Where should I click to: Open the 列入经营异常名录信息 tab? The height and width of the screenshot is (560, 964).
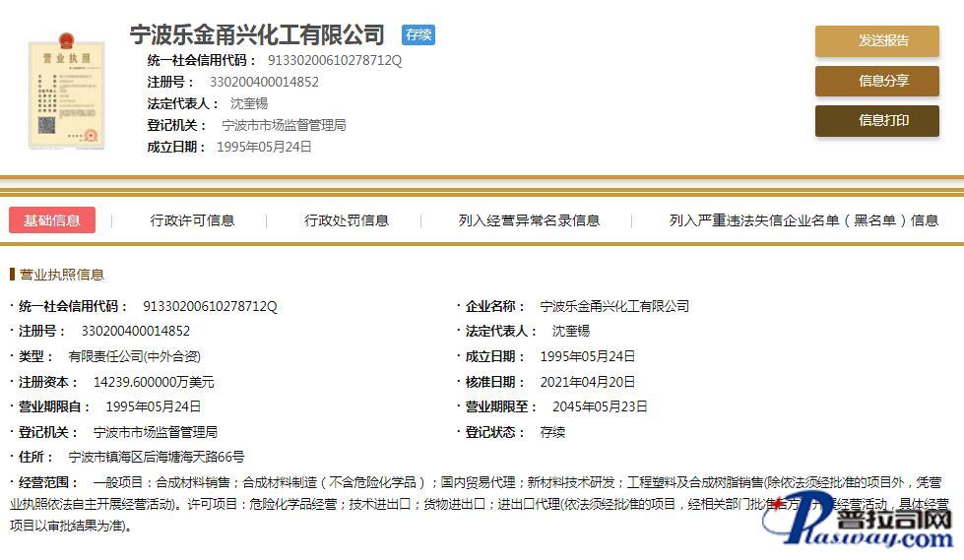529,220
